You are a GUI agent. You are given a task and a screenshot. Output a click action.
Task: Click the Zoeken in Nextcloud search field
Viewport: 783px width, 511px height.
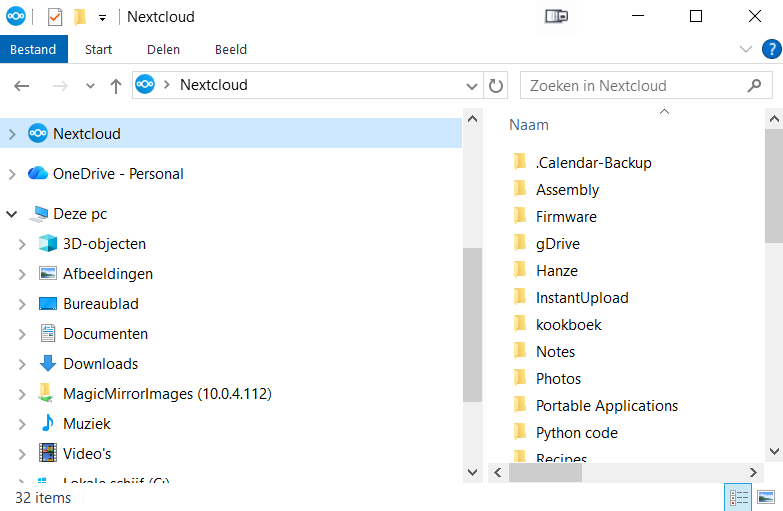click(635, 86)
